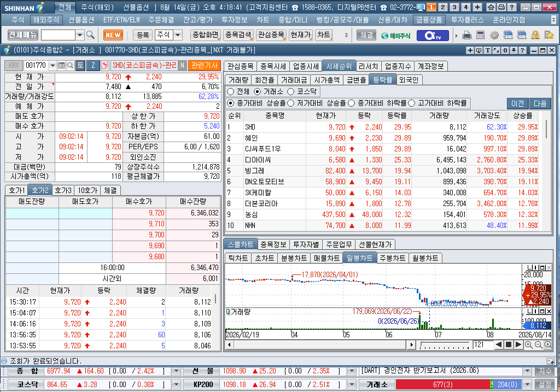The height and width of the screenshot is (392, 560).
Task: Add new virtual screen with plus button
Action: [x=477, y=7]
